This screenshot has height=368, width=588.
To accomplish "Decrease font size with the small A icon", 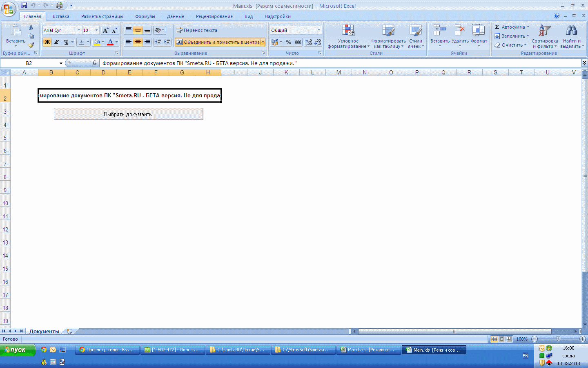I will coord(114,30).
